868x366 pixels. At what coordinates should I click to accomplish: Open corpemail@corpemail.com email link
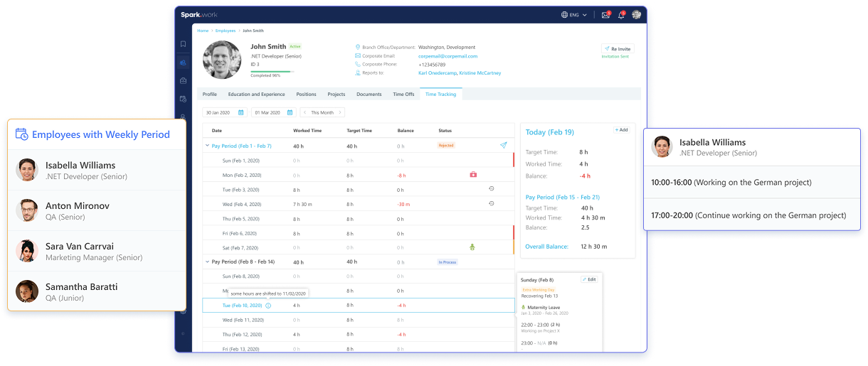pyautogui.click(x=448, y=56)
